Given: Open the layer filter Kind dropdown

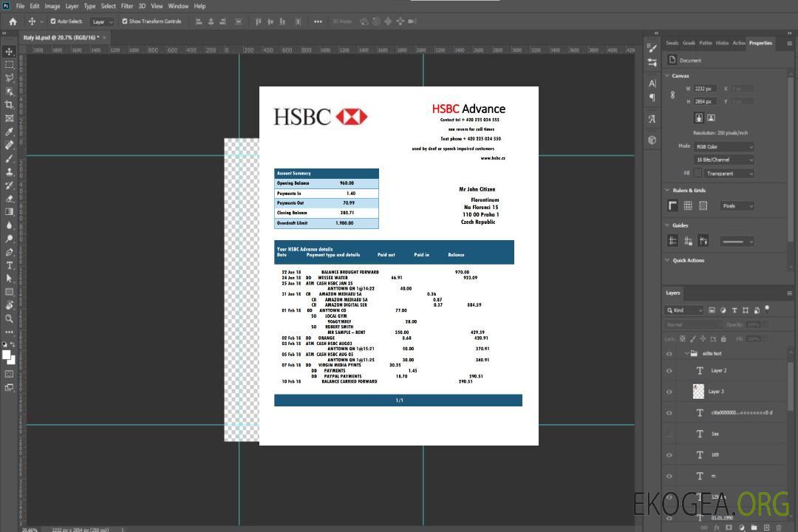Looking at the screenshot, I should coord(684,310).
